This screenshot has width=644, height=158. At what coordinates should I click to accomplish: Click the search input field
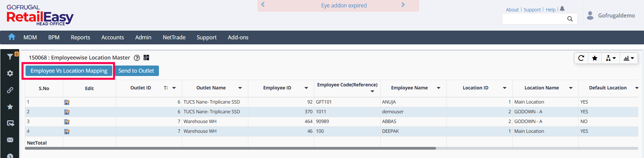tap(534, 19)
